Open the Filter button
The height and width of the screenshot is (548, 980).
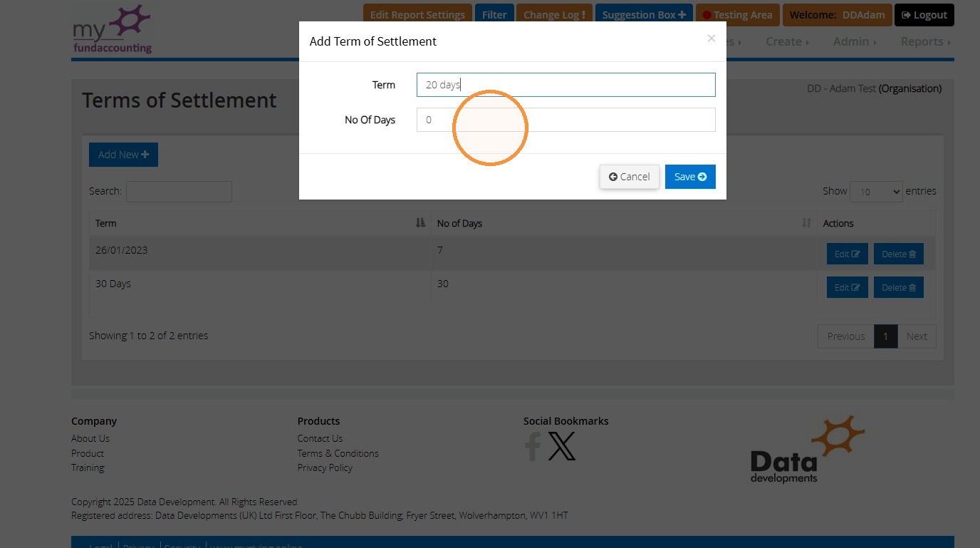[494, 14]
